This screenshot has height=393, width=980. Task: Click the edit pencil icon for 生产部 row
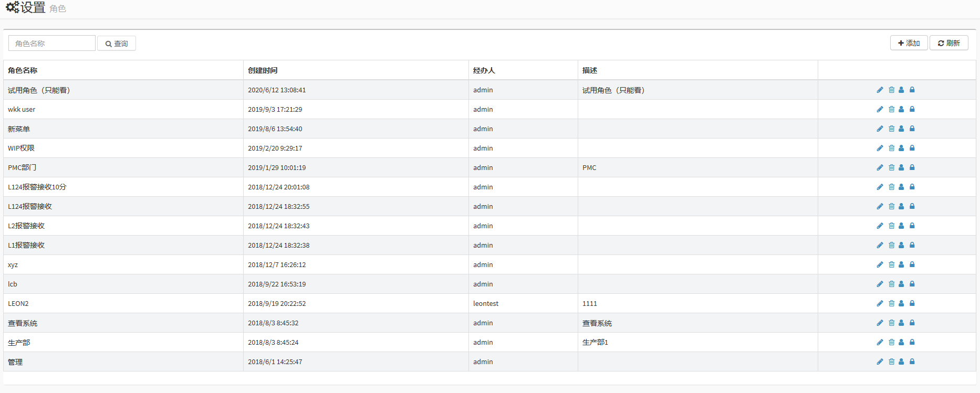point(880,342)
